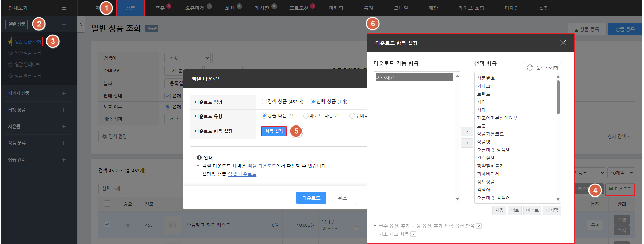This screenshot has height=244, width=644.
Task: Click the 검색어 text input field
Action: click(289, 58)
